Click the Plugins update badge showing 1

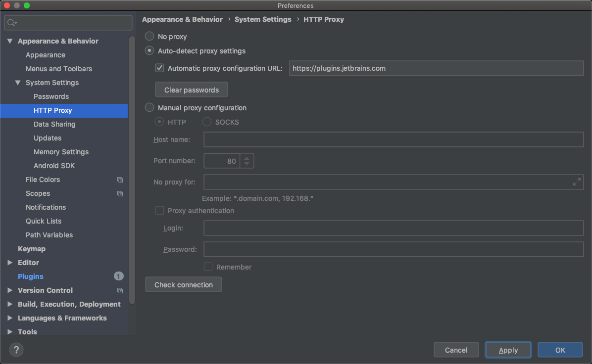[119, 276]
